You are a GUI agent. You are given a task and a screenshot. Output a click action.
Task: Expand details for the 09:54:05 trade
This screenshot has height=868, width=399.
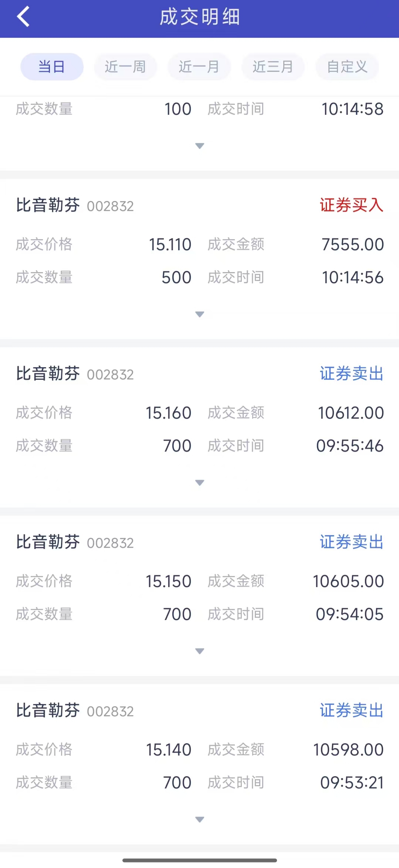click(200, 651)
